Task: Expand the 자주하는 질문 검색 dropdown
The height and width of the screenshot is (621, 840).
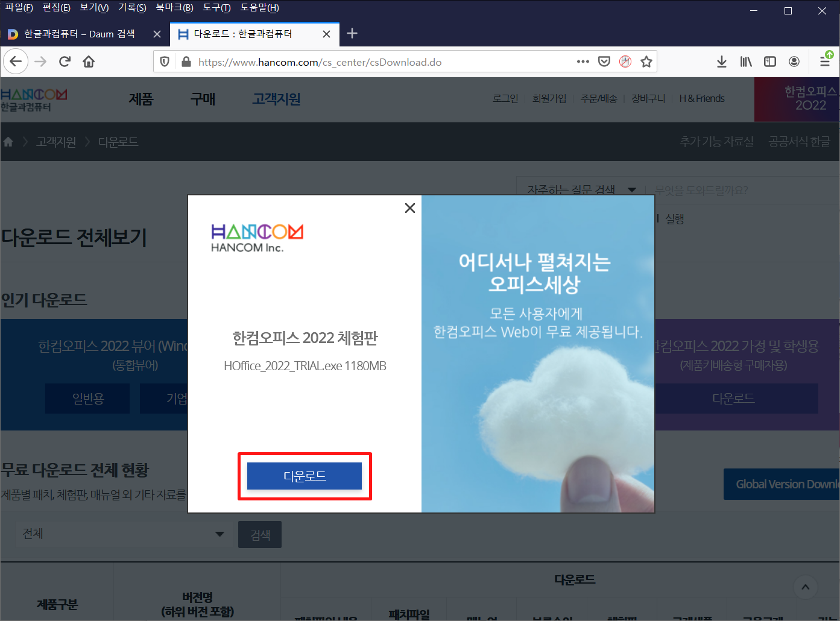Action: coord(581,190)
